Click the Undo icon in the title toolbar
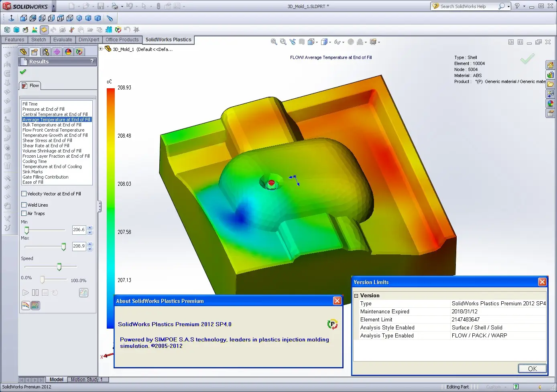 point(129,6)
